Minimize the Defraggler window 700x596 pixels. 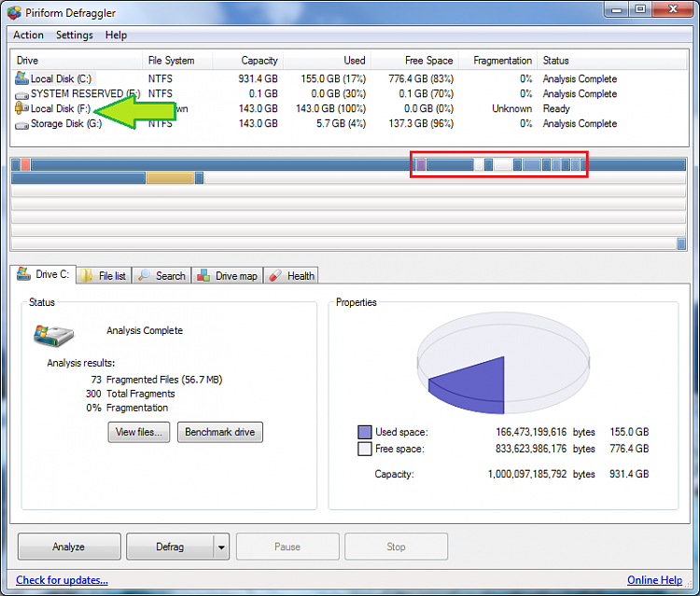click(x=617, y=9)
